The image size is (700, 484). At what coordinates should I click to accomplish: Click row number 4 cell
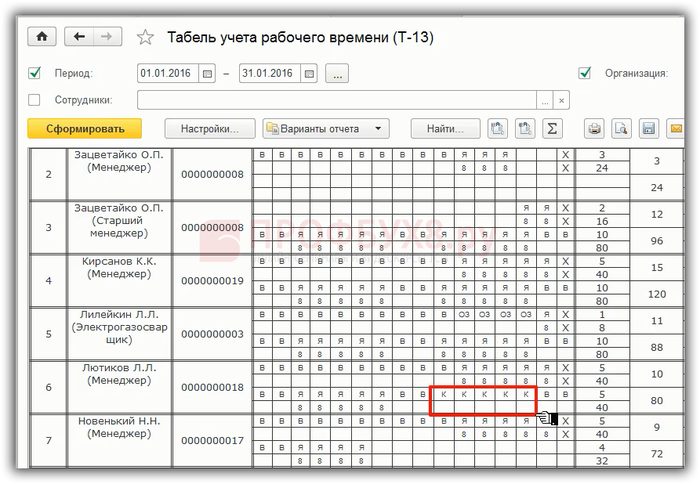48,281
